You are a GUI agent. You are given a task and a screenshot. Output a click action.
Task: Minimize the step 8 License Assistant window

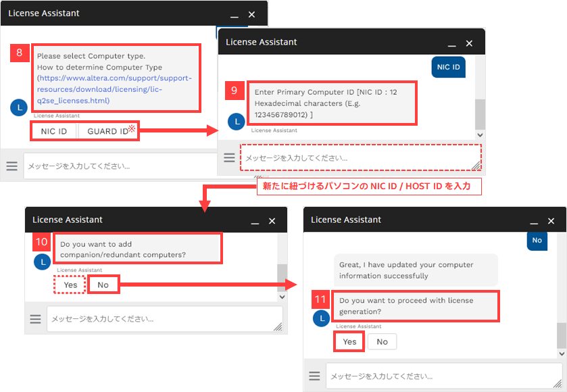[235, 16]
